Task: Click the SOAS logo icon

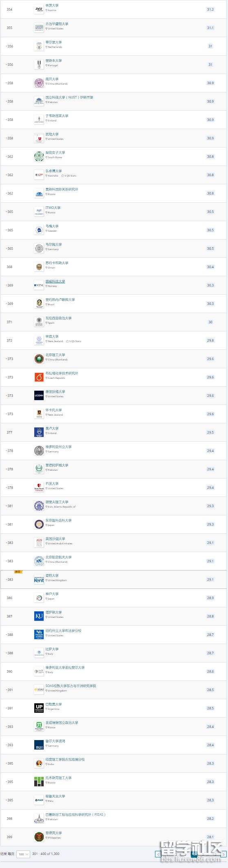Action: (39, 689)
